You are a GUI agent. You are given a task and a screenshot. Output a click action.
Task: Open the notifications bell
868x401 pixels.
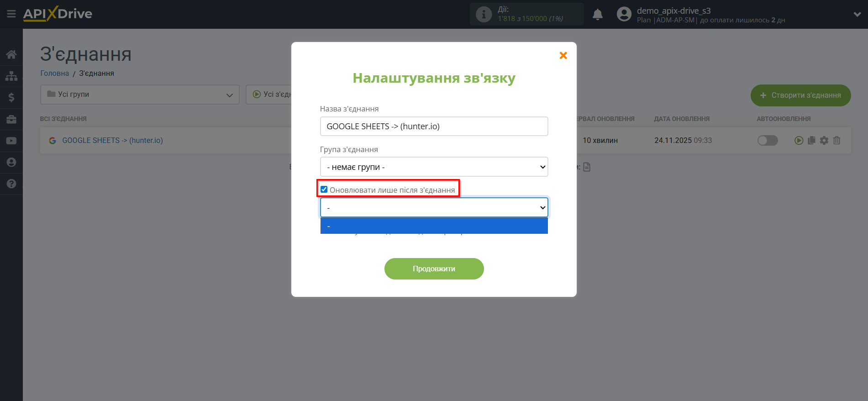(598, 15)
